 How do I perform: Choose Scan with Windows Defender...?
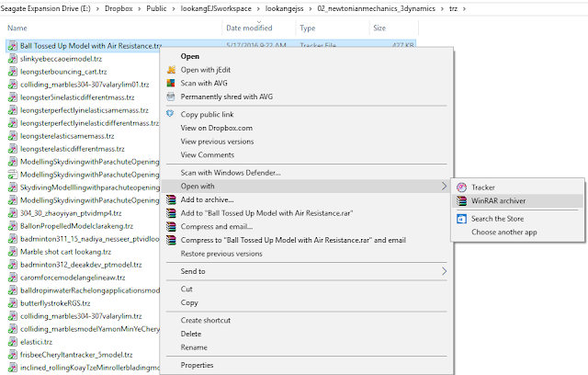click(231, 173)
